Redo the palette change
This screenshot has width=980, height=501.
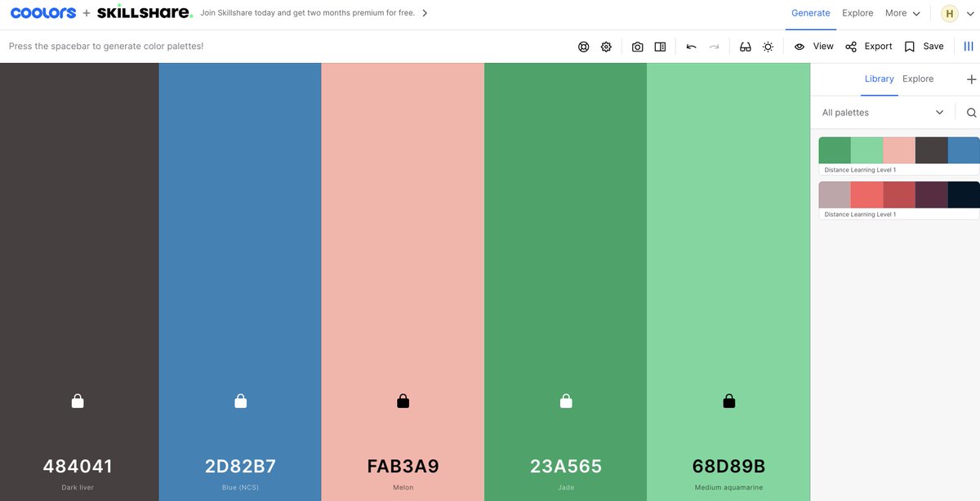click(714, 47)
